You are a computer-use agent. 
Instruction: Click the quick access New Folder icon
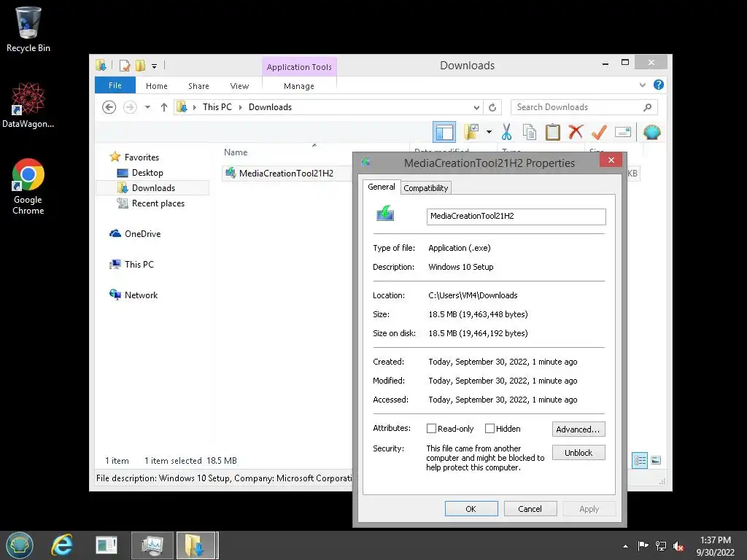click(140, 66)
